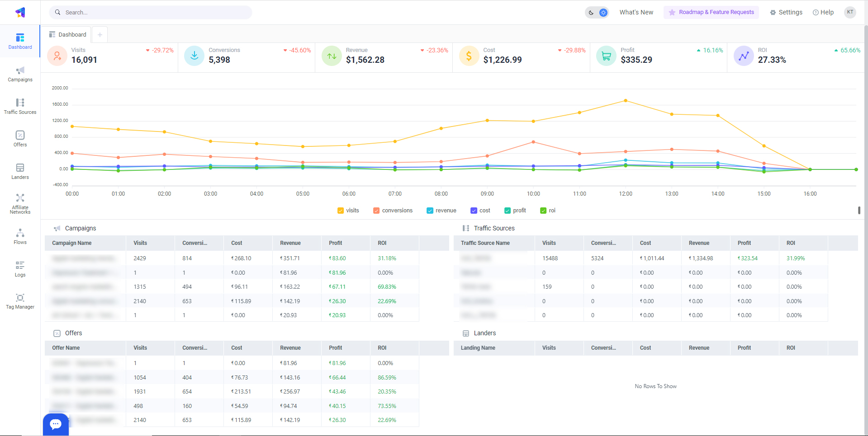Screen dimensions: 868x436
Task: Open the KT user avatar menu
Action: [x=850, y=12]
